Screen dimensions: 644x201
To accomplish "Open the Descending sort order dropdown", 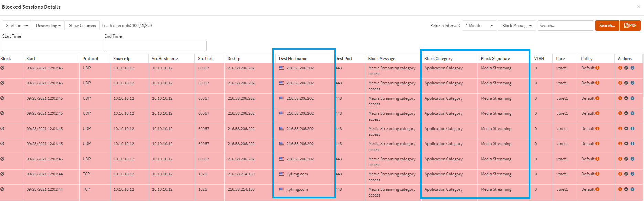I will [x=48, y=26].
